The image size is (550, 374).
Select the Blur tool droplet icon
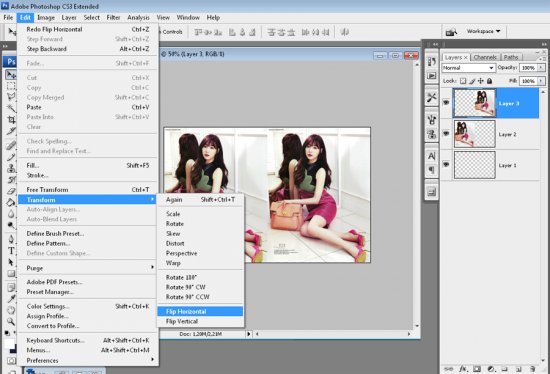click(11, 214)
